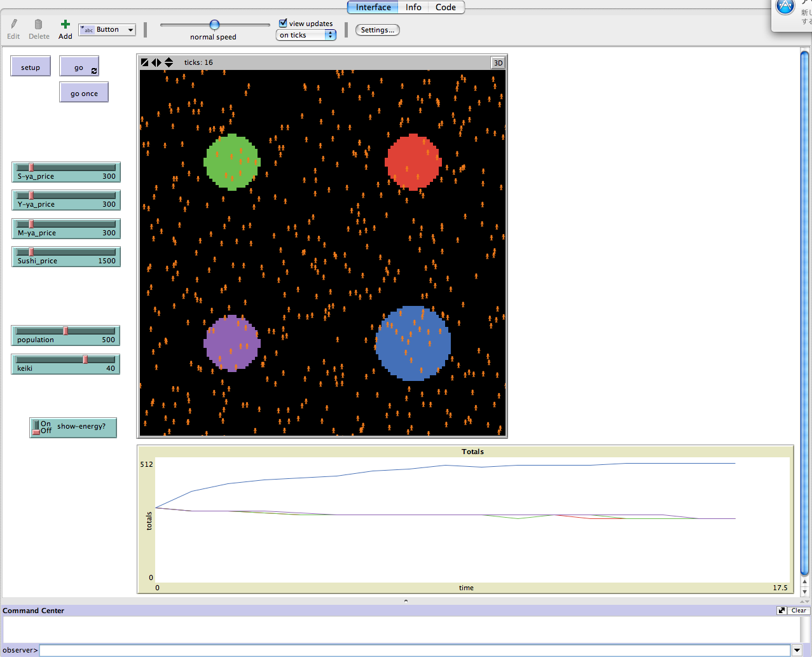Switch to the Code tab
812x657 pixels.
(x=446, y=7)
